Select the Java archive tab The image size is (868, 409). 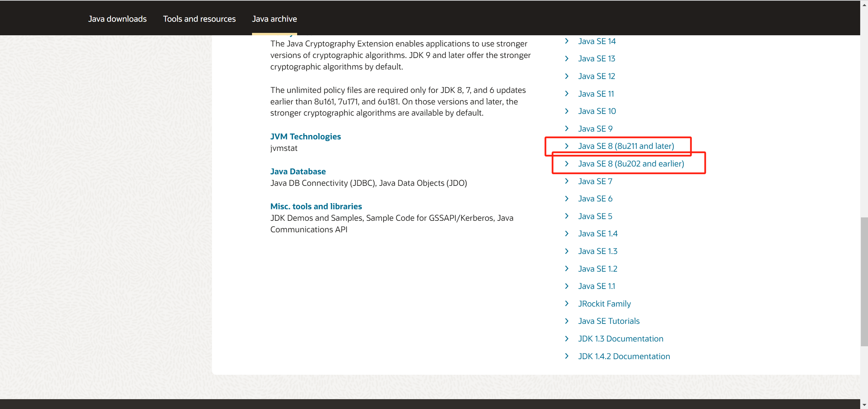pos(274,19)
